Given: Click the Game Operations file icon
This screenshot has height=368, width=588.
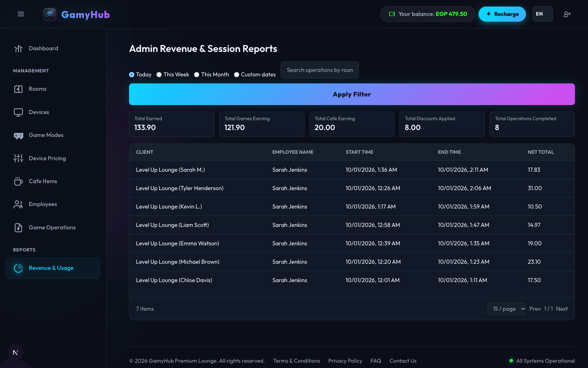Looking at the screenshot, I should 18,228.
